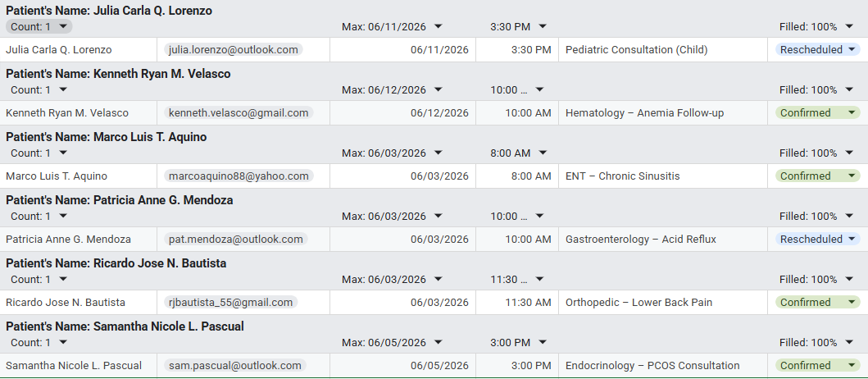
Task: Click kenneth.velasco@gmail.com email chip
Action: (239, 113)
